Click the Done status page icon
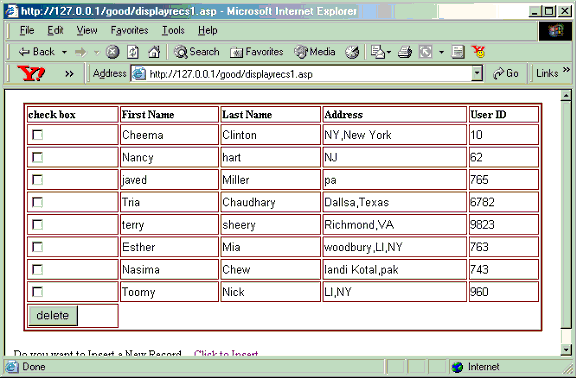The image size is (579, 380). [11, 367]
